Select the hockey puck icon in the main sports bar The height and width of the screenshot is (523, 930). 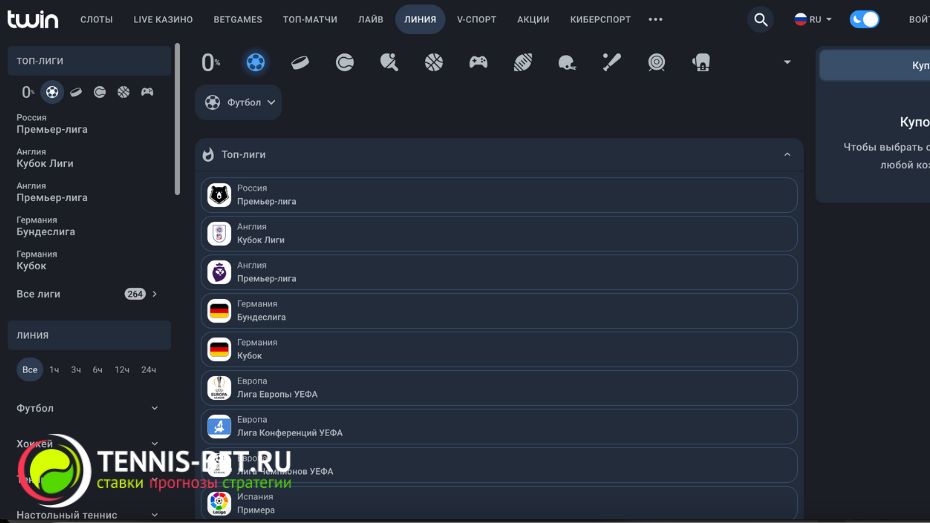[300, 62]
